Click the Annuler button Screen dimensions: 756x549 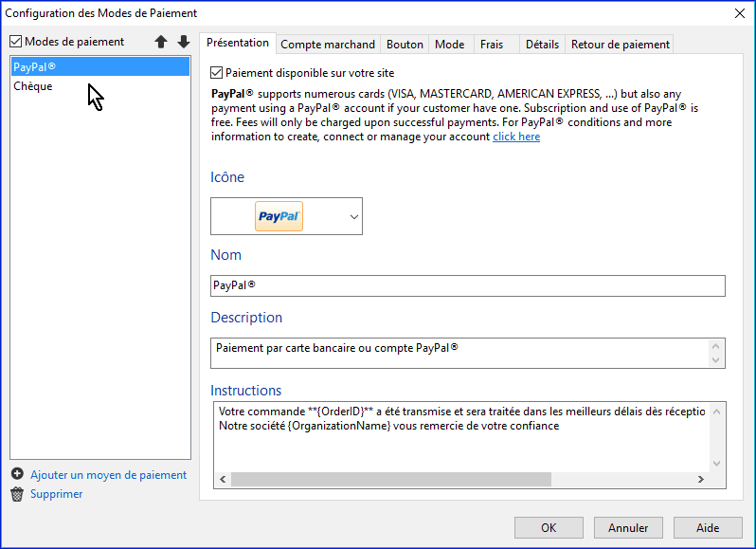pos(628,528)
